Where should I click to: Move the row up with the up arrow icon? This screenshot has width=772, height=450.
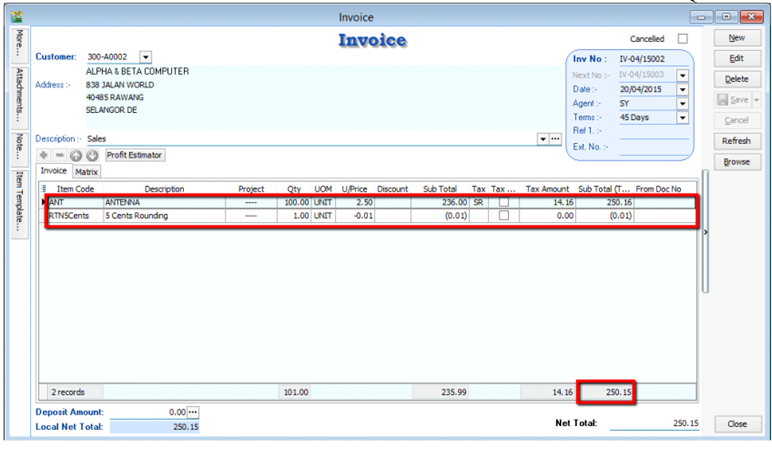tap(76, 155)
